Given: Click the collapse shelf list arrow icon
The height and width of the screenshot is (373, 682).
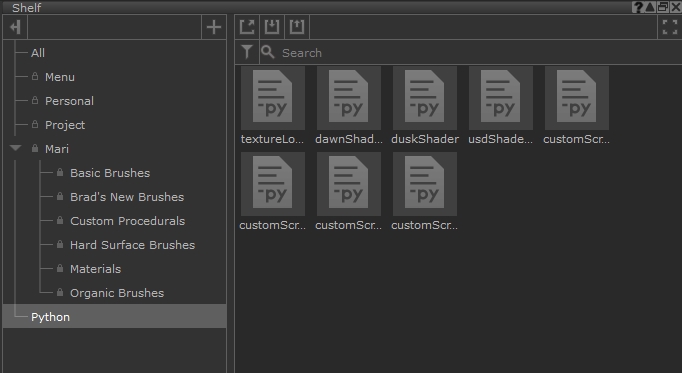Looking at the screenshot, I should click(16, 27).
